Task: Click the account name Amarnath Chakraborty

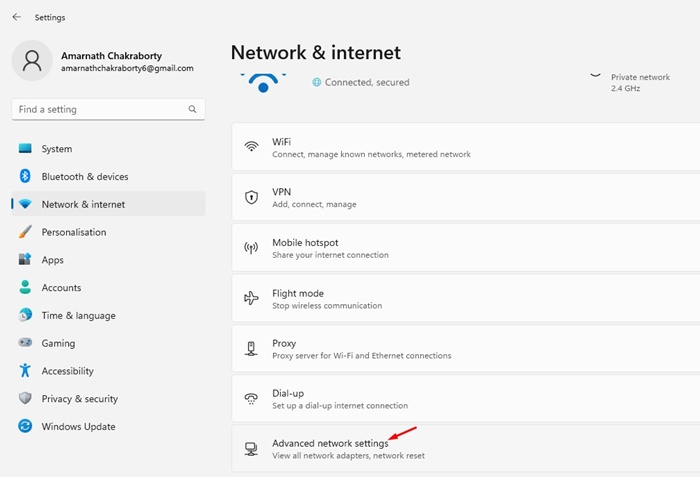Action: [x=112, y=56]
